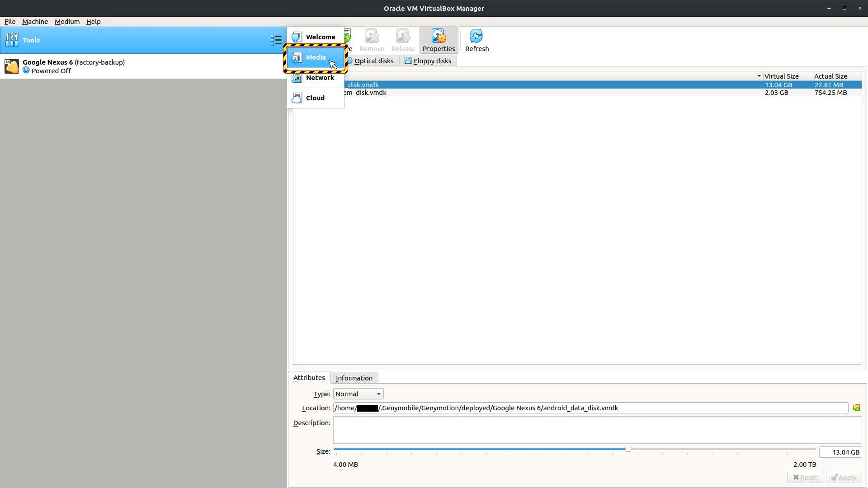Click the Tools section options icon

coord(276,40)
